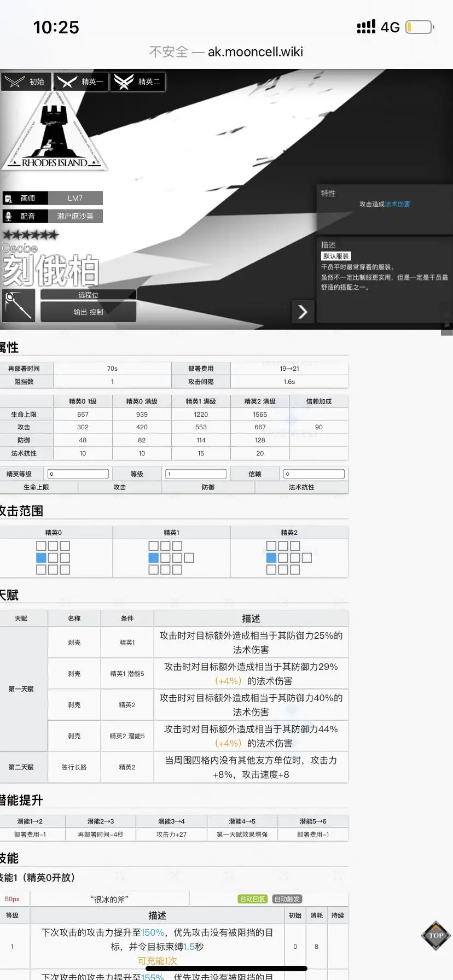Switch to the 精英二 art tab
Screen dimensions: 453x980
click(x=138, y=81)
